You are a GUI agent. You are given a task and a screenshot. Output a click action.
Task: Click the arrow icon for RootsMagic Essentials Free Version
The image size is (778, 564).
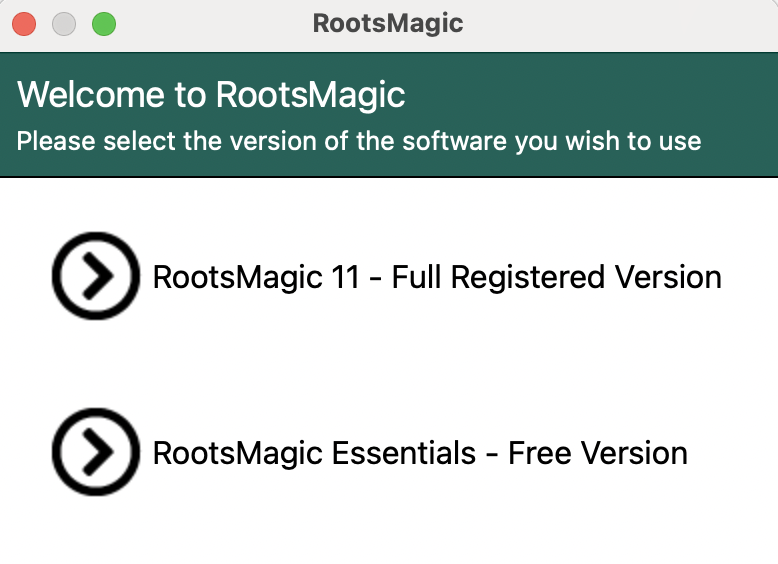pos(96,452)
